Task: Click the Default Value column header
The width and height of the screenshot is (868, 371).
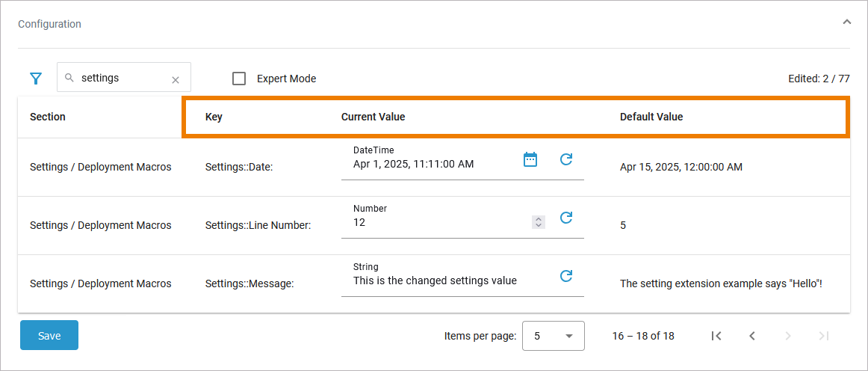Action: point(651,117)
